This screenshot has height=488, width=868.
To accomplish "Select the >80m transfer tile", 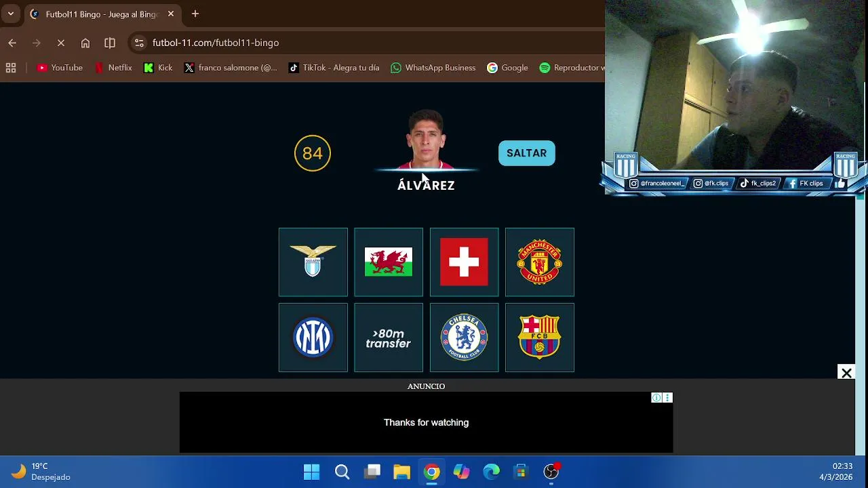I will tap(389, 338).
